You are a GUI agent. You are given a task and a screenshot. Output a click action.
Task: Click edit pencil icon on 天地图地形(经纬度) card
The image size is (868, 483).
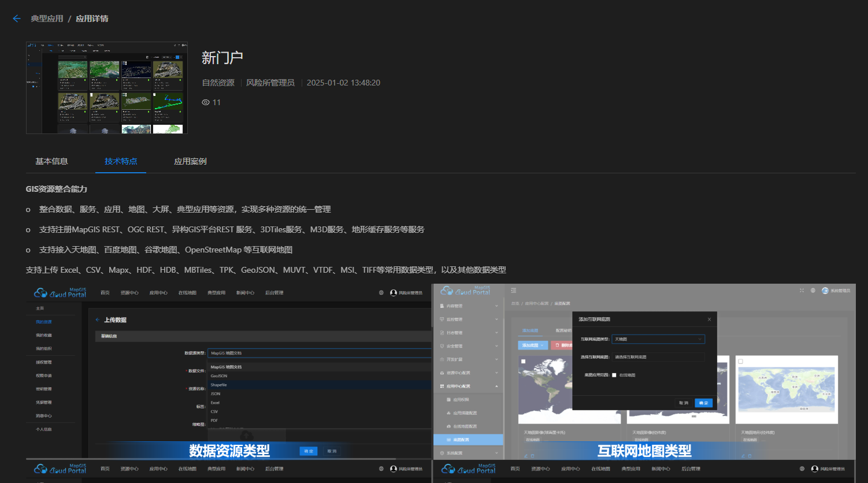pos(743,456)
